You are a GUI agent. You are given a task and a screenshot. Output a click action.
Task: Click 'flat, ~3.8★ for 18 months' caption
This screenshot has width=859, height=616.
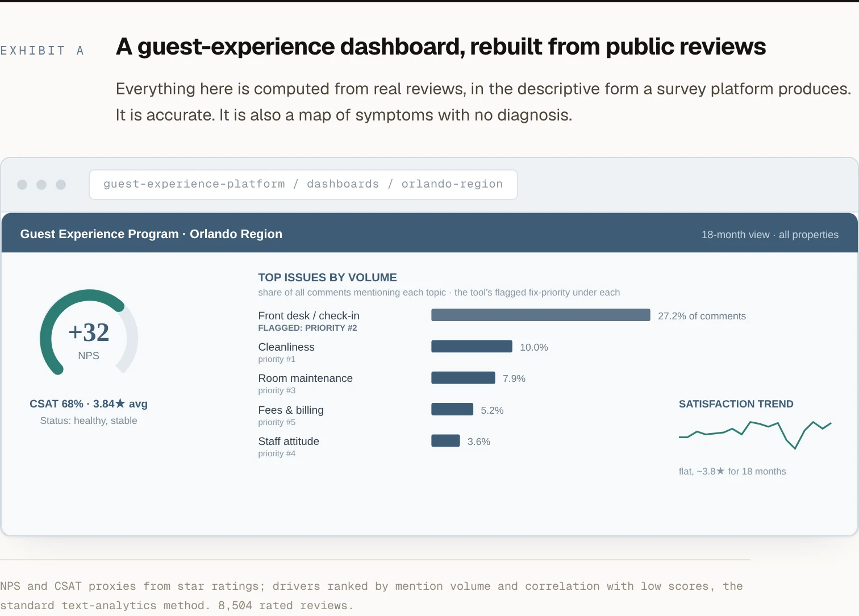pyautogui.click(x=732, y=471)
